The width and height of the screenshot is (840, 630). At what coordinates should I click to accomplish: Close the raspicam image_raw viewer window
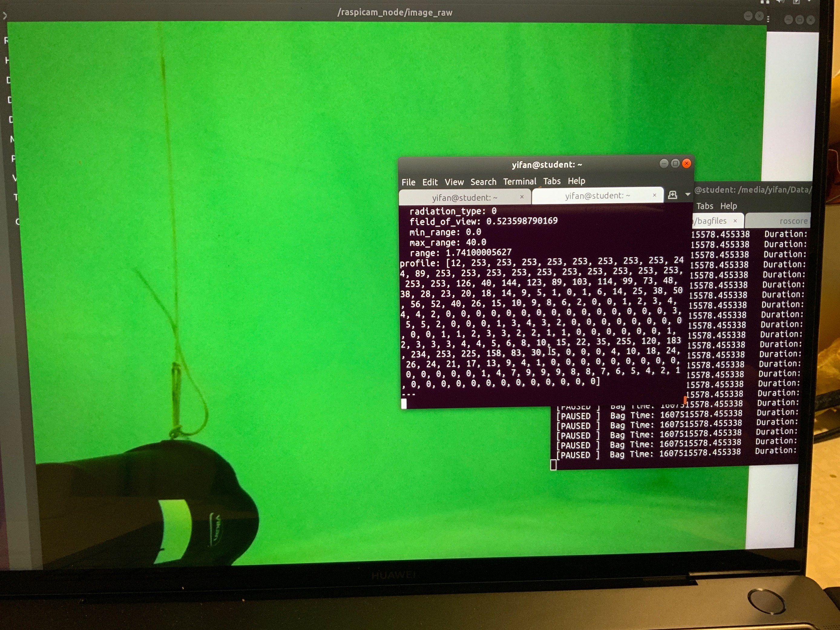tap(759, 16)
